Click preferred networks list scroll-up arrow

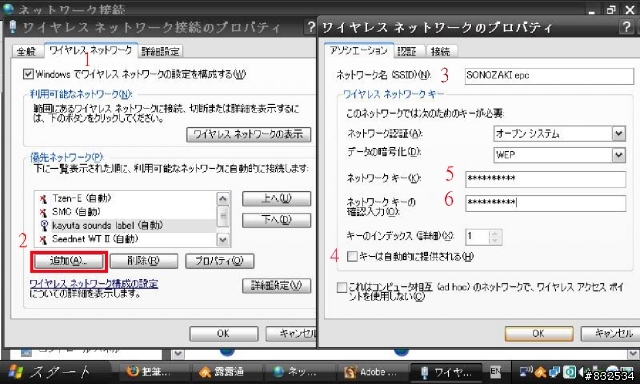tap(223, 199)
